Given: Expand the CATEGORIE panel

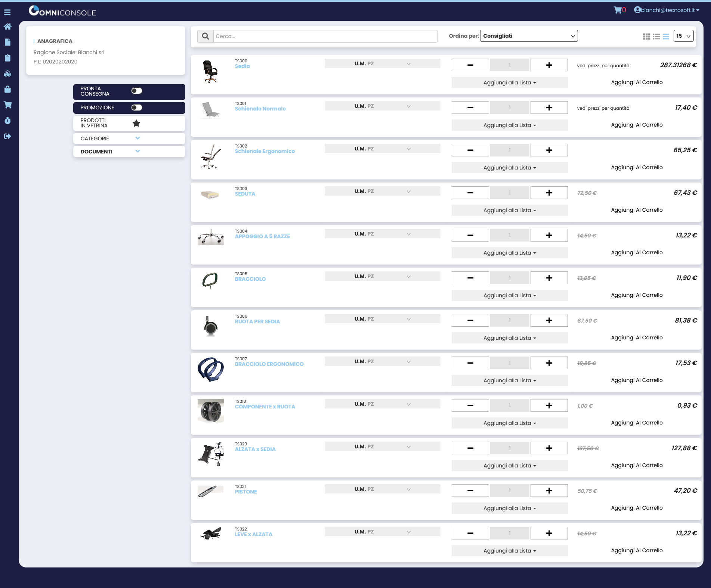Looking at the screenshot, I should 137,138.
